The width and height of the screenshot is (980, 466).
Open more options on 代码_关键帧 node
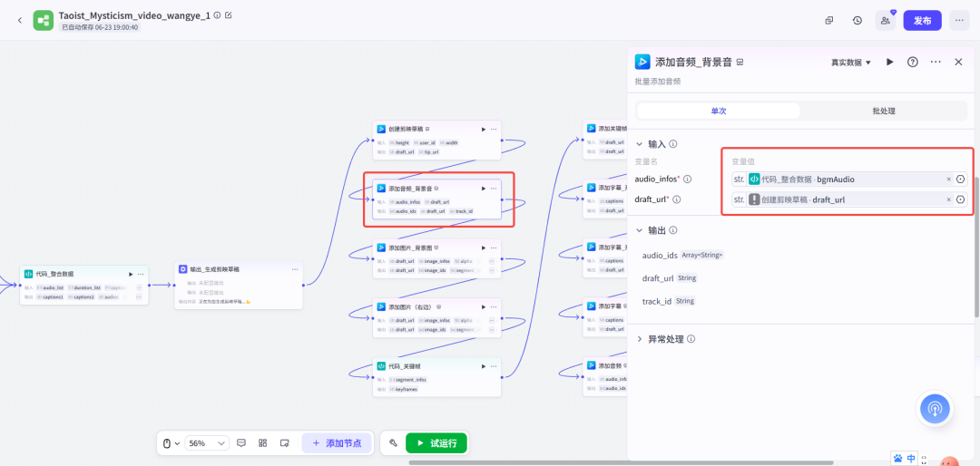(x=494, y=366)
